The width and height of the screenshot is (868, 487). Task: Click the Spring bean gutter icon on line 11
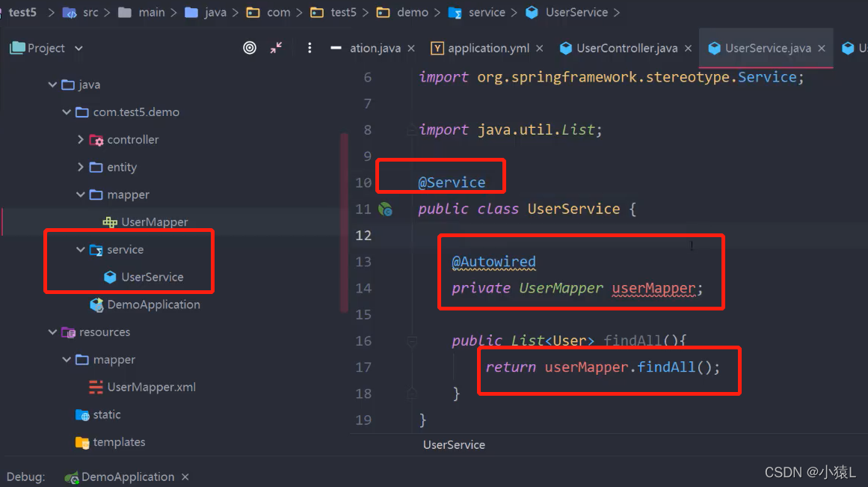pos(385,209)
